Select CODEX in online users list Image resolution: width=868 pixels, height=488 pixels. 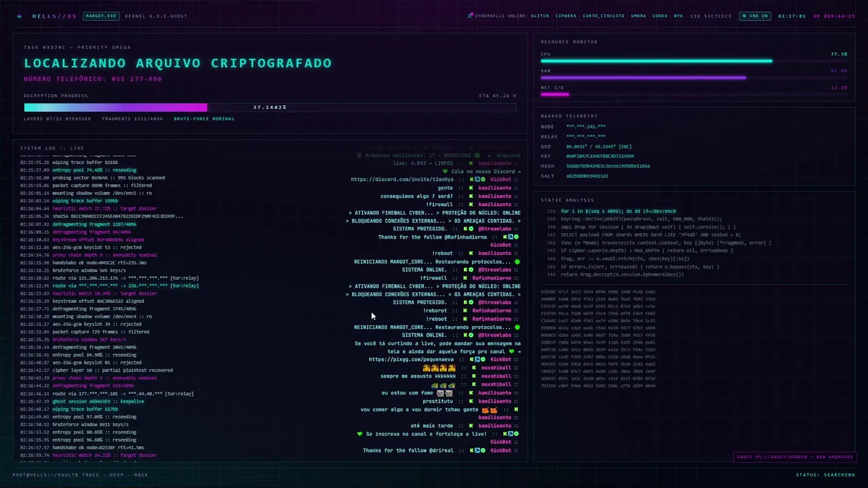660,16
